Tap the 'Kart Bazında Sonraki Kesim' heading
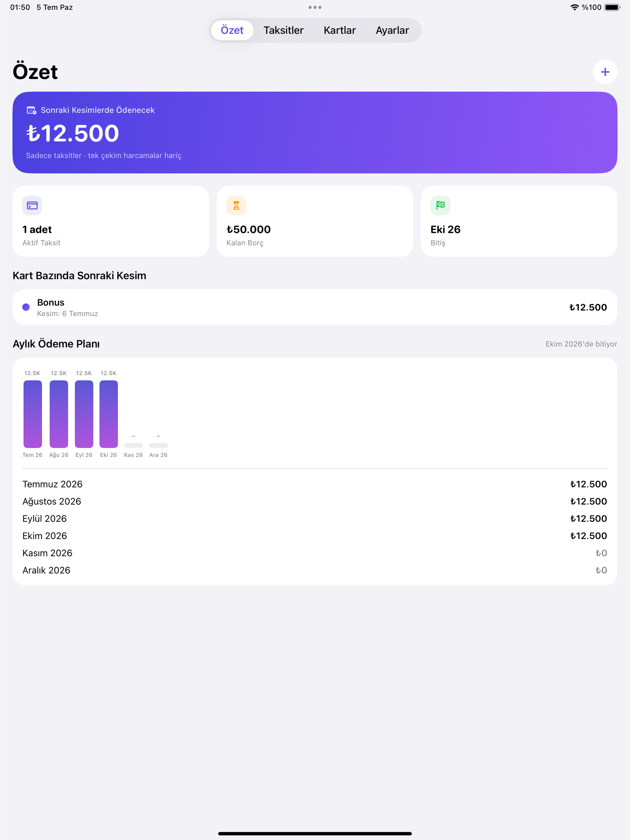This screenshot has width=630, height=840. click(79, 276)
